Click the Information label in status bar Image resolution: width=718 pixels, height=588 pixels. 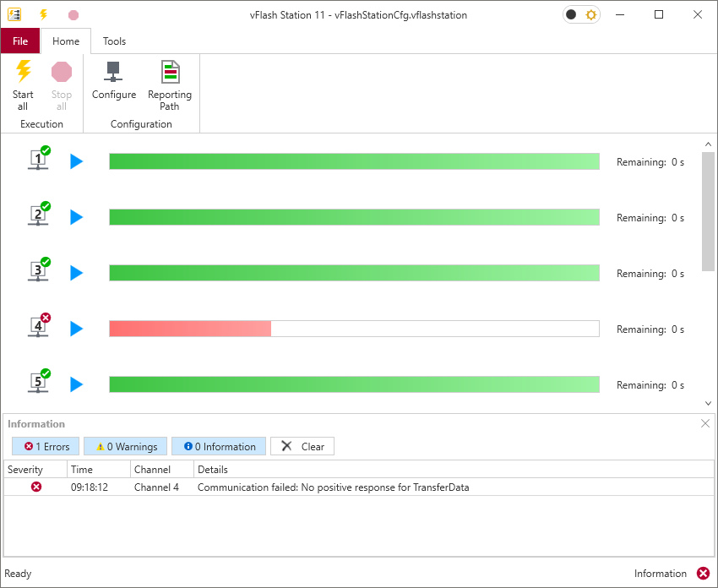point(660,574)
